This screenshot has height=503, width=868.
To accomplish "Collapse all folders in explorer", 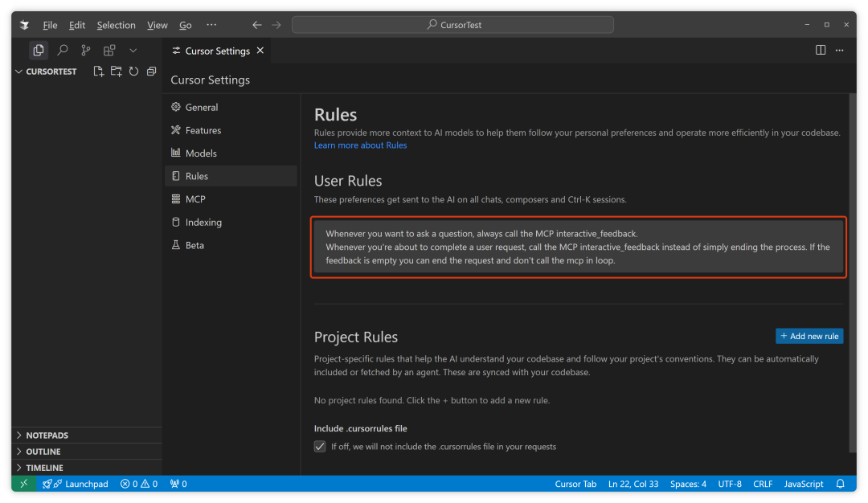I will pyautogui.click(x=151, y=72).
